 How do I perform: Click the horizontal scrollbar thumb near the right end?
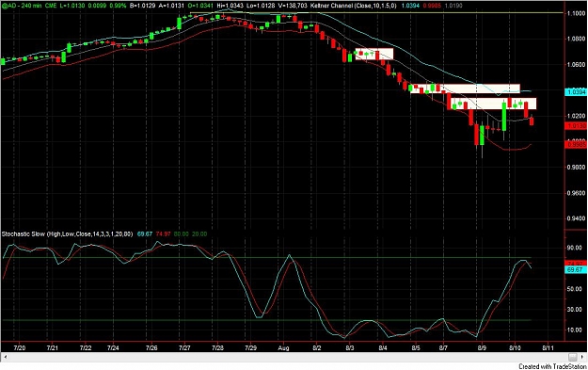click(x=572, y=357)
